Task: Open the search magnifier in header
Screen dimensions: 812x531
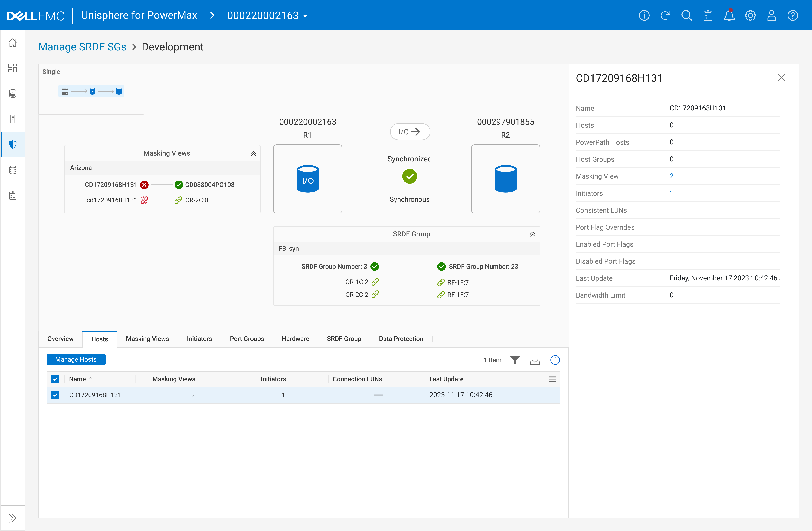Action: coord(686,15)
